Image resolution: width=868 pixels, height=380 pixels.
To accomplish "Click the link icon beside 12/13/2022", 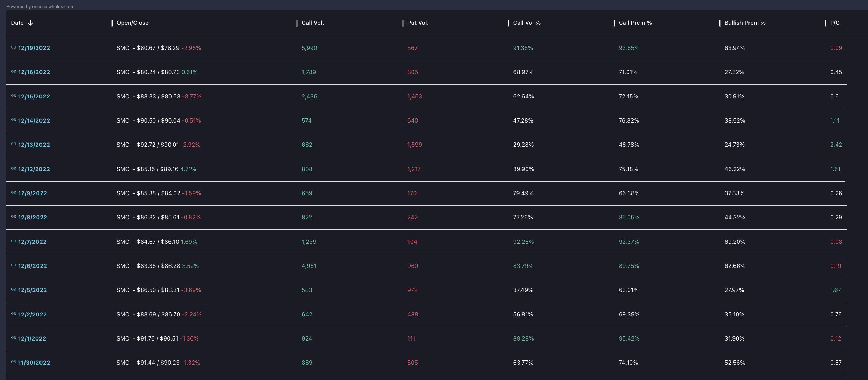I will [14, 144].
